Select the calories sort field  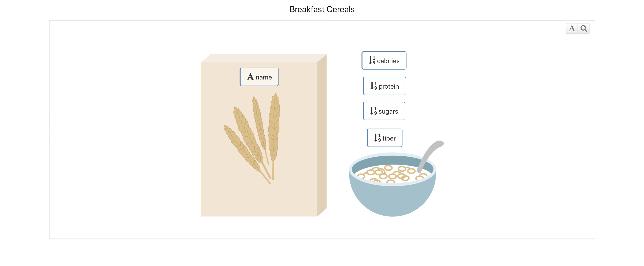(384, 61)
